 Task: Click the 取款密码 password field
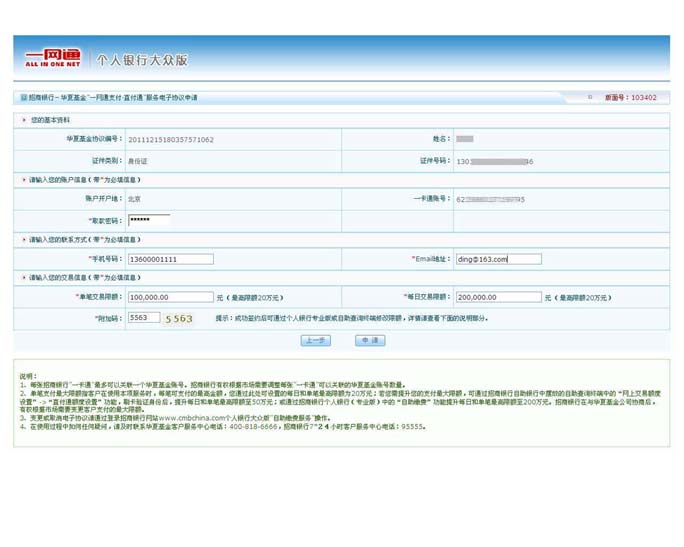point(149,220)
